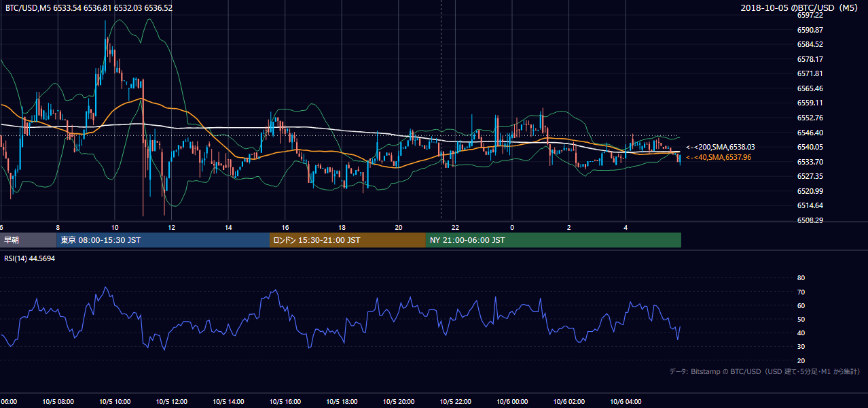Click the 10/5 20:00 date label
868x408 pixels.
point(399,402)
